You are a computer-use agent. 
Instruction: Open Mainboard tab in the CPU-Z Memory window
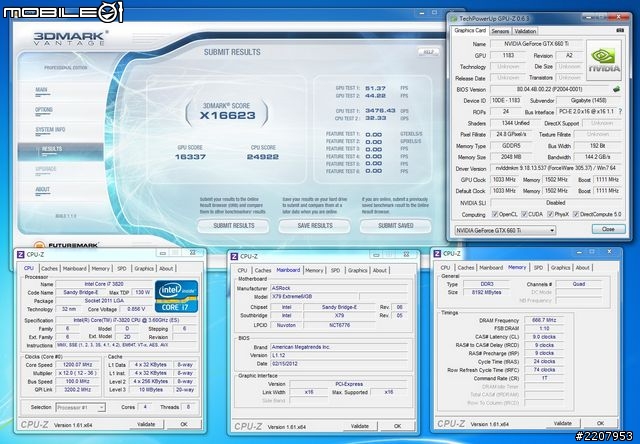point(491,268)
